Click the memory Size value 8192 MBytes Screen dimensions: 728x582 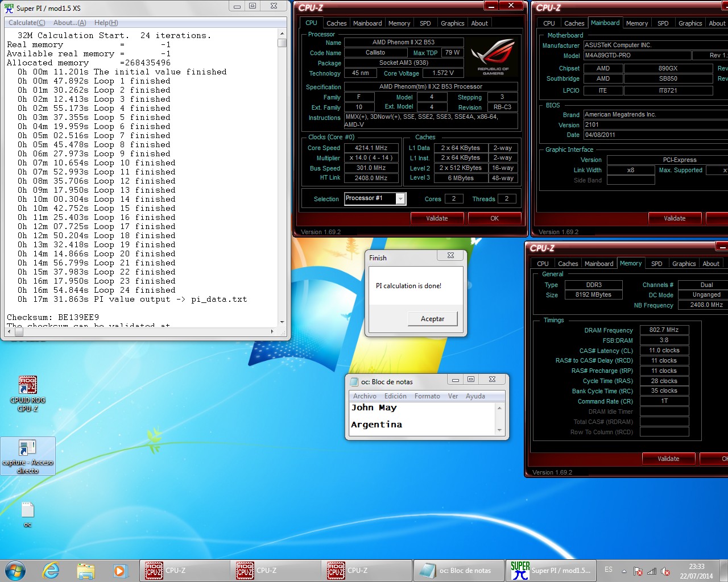[593, 294]
